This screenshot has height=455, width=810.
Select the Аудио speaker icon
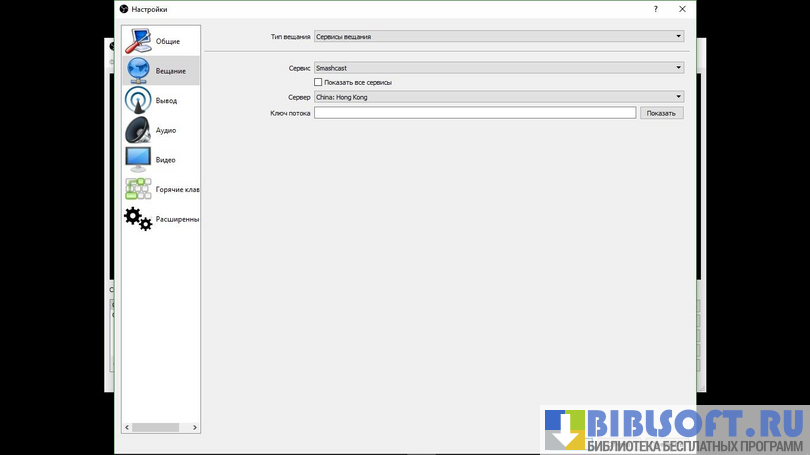138,130
